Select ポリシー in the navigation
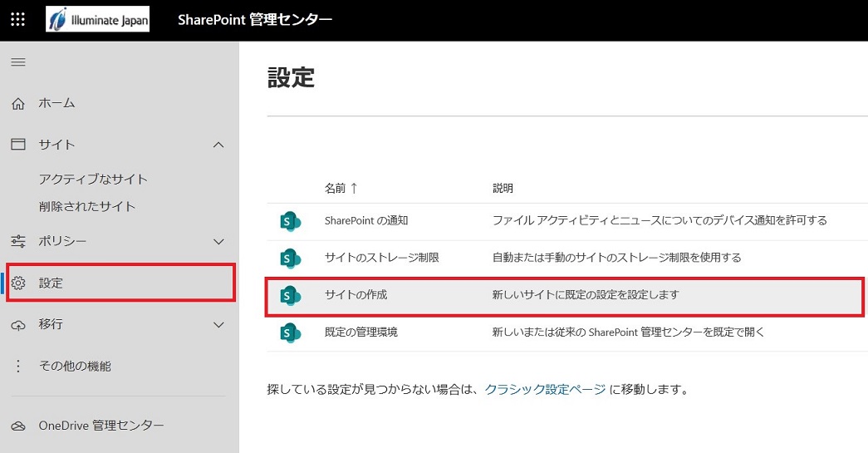The width and height of the screenshot is (868, 453). point(62,241)
